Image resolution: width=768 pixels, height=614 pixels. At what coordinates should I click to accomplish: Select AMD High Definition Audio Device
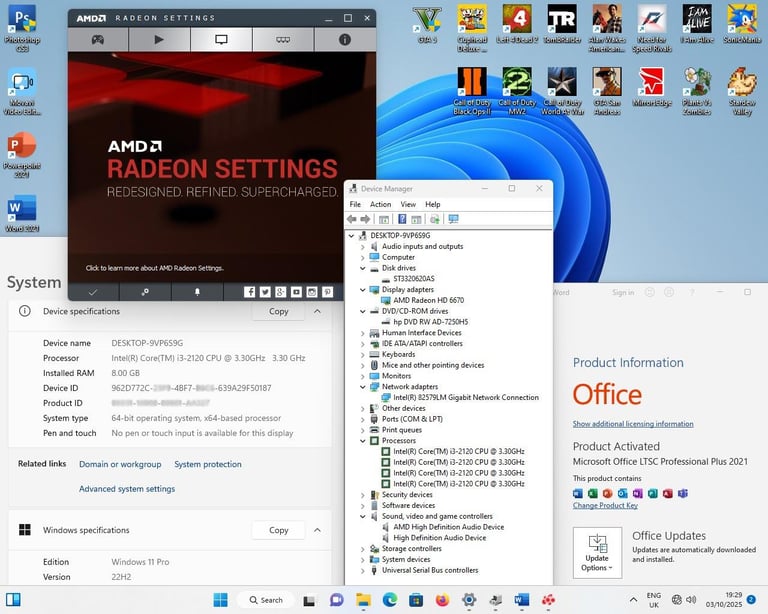pos(448,527)
